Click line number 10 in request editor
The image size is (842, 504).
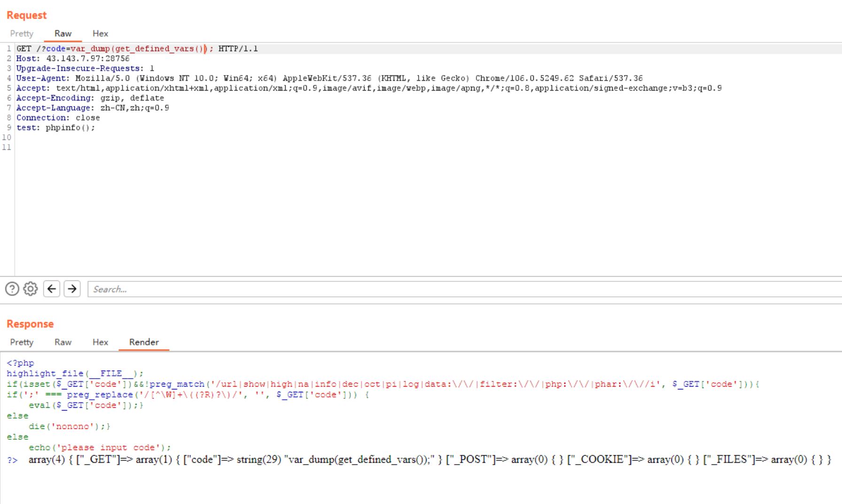[x=7, y=137]
